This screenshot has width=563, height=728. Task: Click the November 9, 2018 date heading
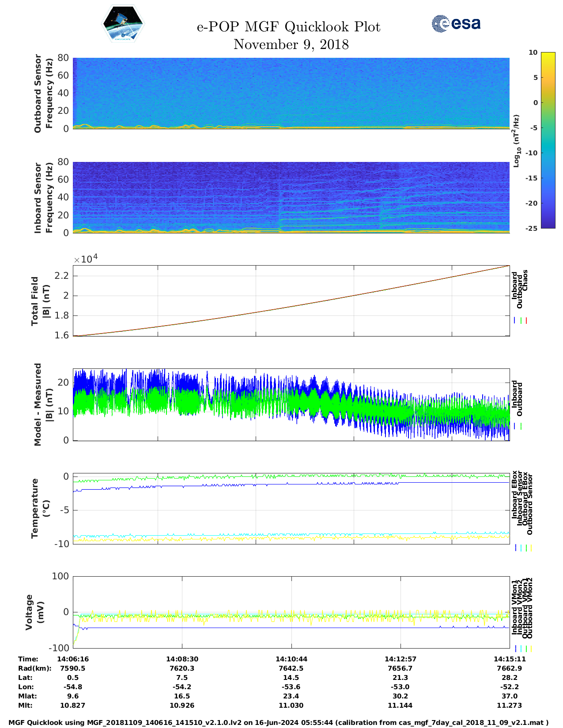pos(291,45)
